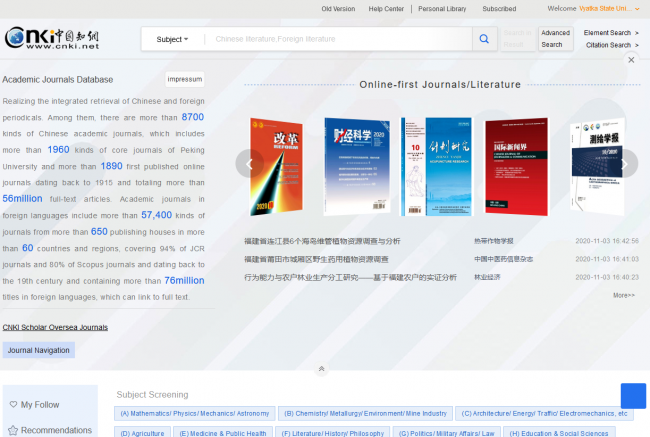The height and width of the screenshot is (437, 650).
Task: Click the magnifier search icon button
Action: pos(484,39)
